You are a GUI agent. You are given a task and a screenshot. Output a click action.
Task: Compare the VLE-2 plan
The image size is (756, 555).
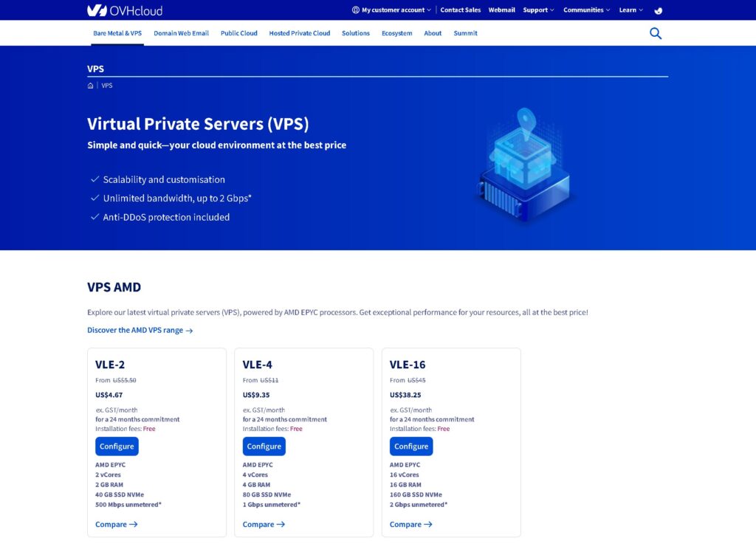pos(116,525)
